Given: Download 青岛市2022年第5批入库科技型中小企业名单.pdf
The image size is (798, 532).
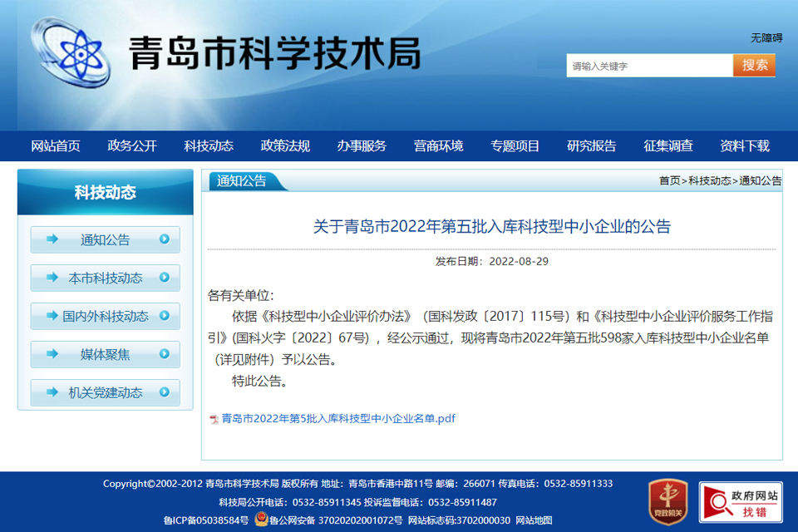Looking at the screenshot, I should pyautogui.click(x=338, y=418).
